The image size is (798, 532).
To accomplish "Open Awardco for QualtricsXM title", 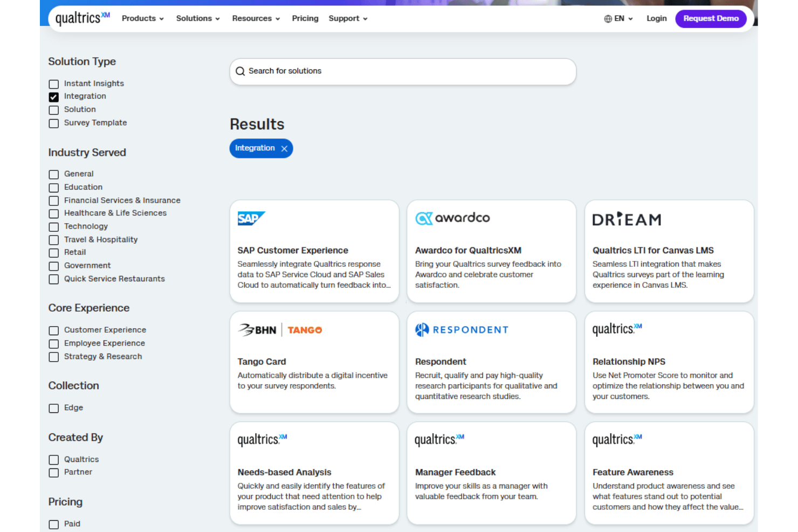I will click(x=468, y=251).
